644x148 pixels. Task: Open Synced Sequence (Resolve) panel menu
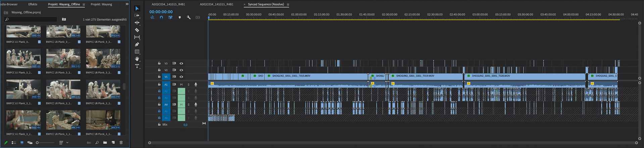pyautogui.click(x=288, y=4)
